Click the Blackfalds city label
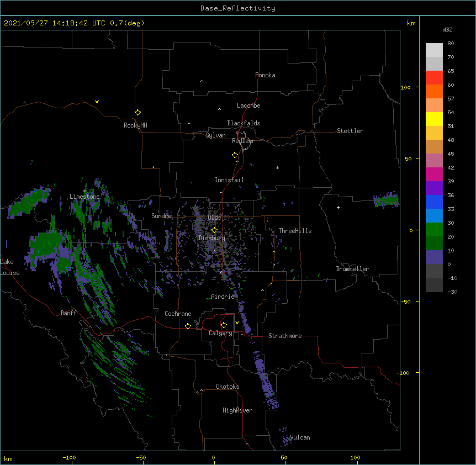 point(244,123)
